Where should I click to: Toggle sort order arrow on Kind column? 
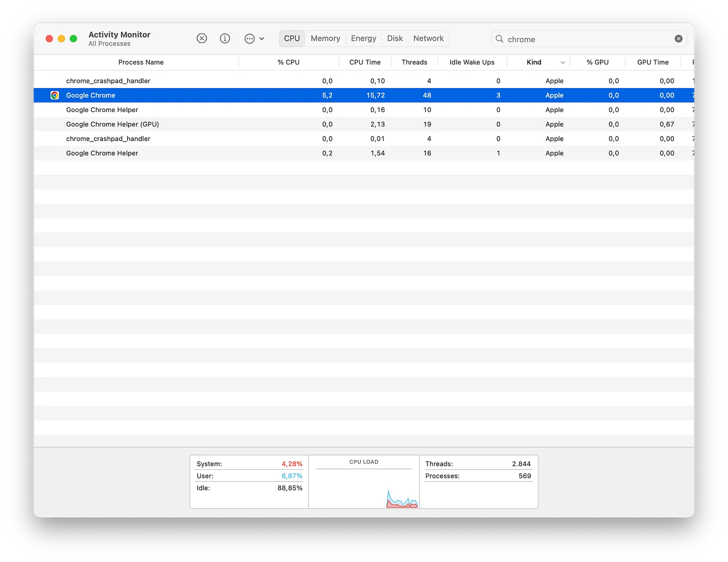562,63
